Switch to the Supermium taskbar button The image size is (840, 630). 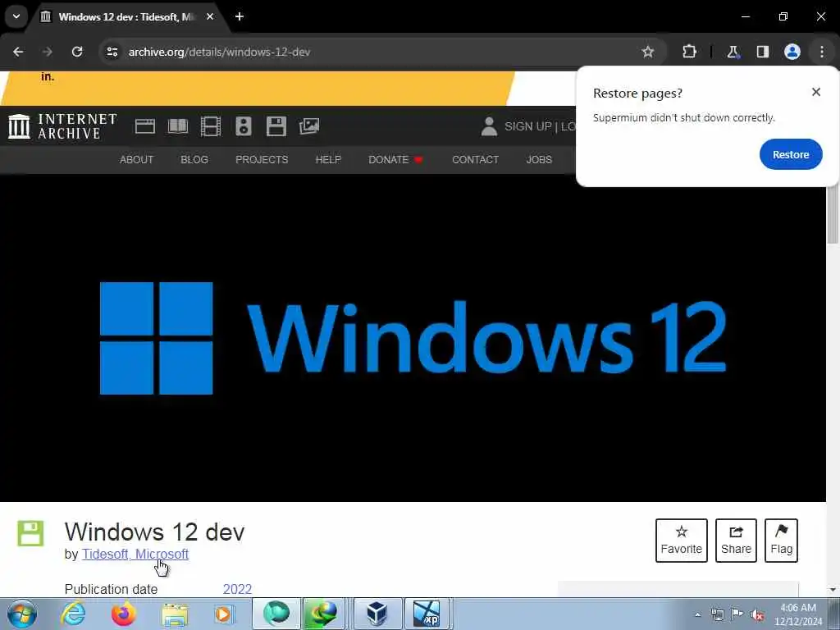pos(276,614)
